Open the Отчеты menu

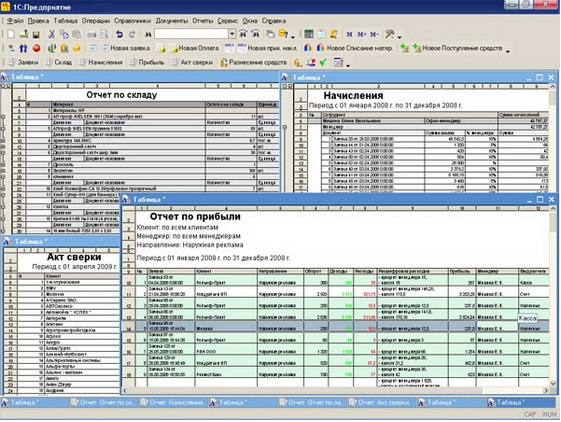[203, 21]
